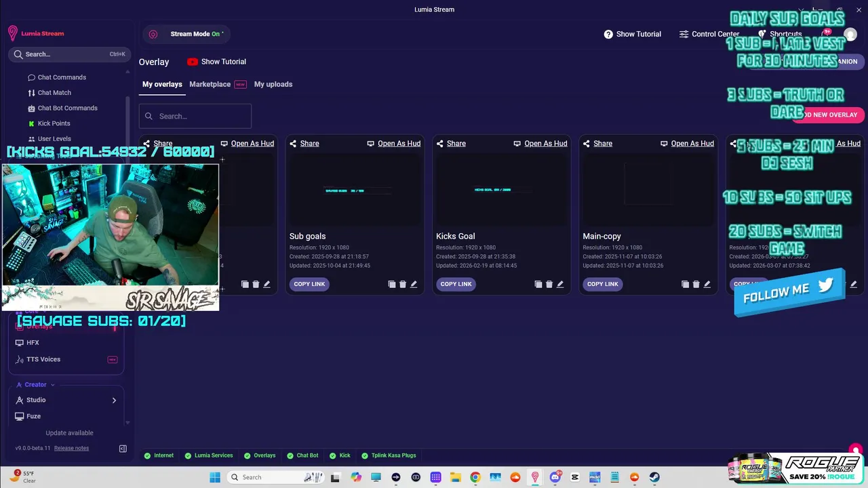Viewport: 868px width, 488px height.
Task: Switch to My uploads tab
Action: tap(273, 84)
